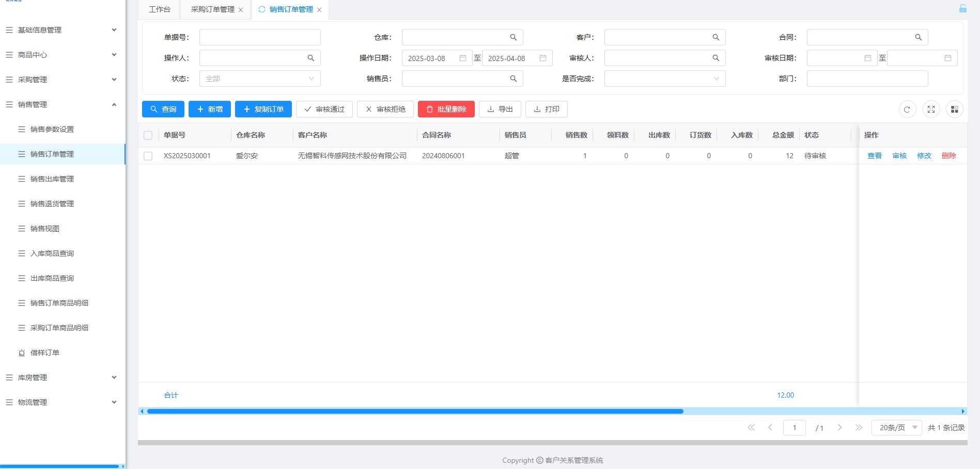Toggle fullscreen with the expand icon
The width and height of the screenshot is (980, 469).
931,110
